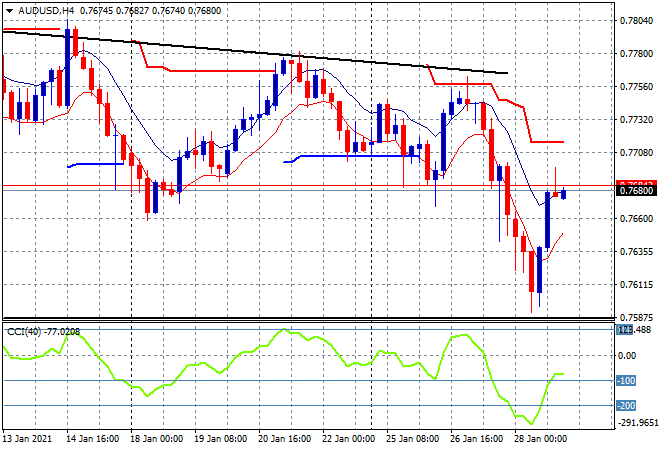This screenshot has width=660, height=450.
Task: Click the AUDUSD,H4 chart title text
Action: tap(47, 11)
